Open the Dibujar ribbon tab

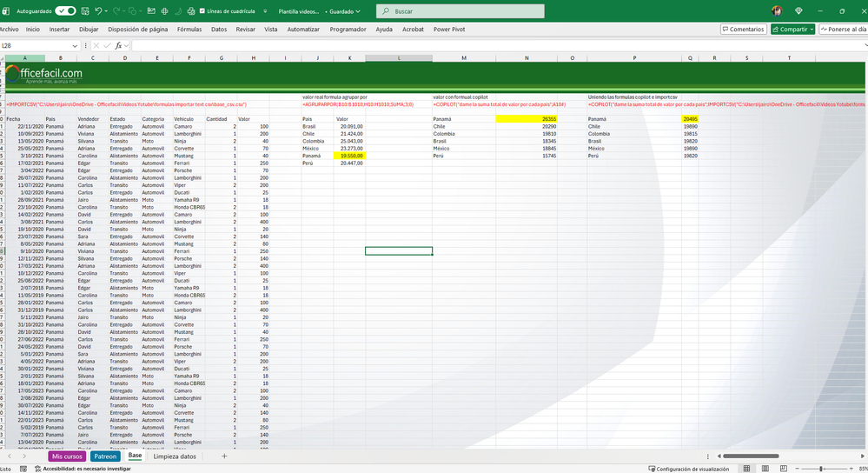89,30
